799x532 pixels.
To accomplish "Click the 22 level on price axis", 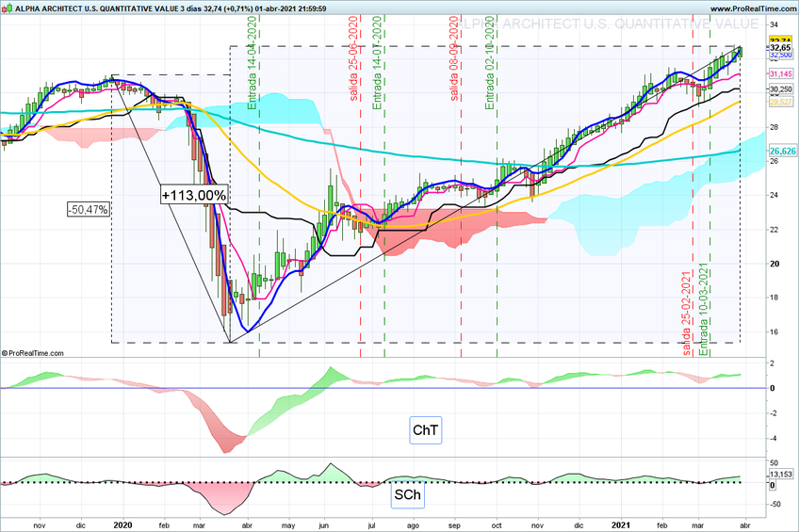I will [x=775, y=230].
